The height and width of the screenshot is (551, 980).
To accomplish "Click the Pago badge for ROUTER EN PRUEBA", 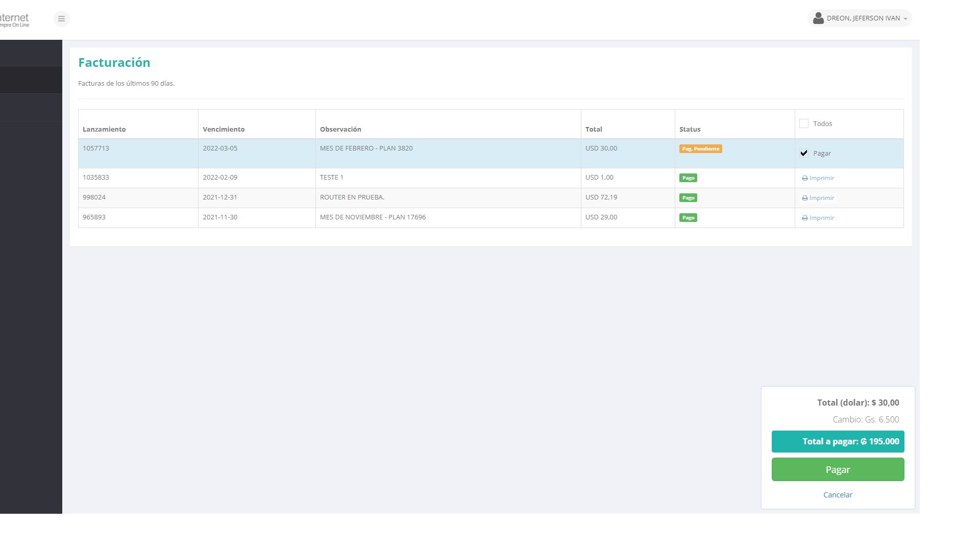I will click(x=688, y=198).
